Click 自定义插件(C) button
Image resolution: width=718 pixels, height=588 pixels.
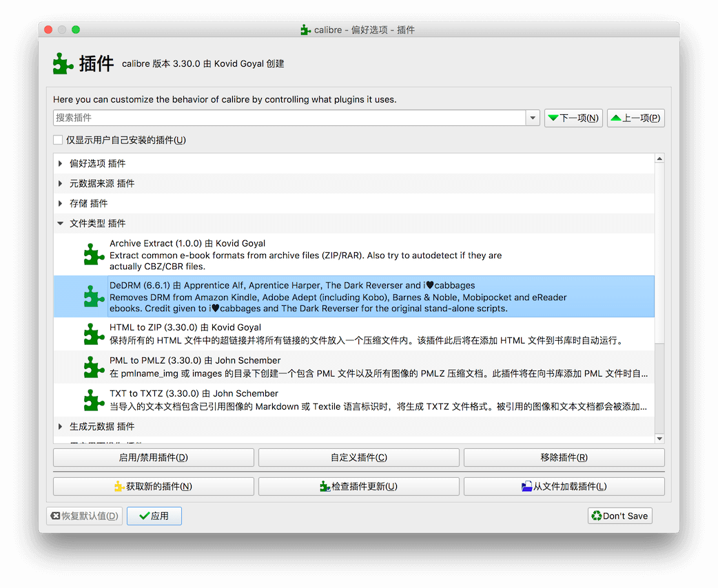click(x=358, y=458)
